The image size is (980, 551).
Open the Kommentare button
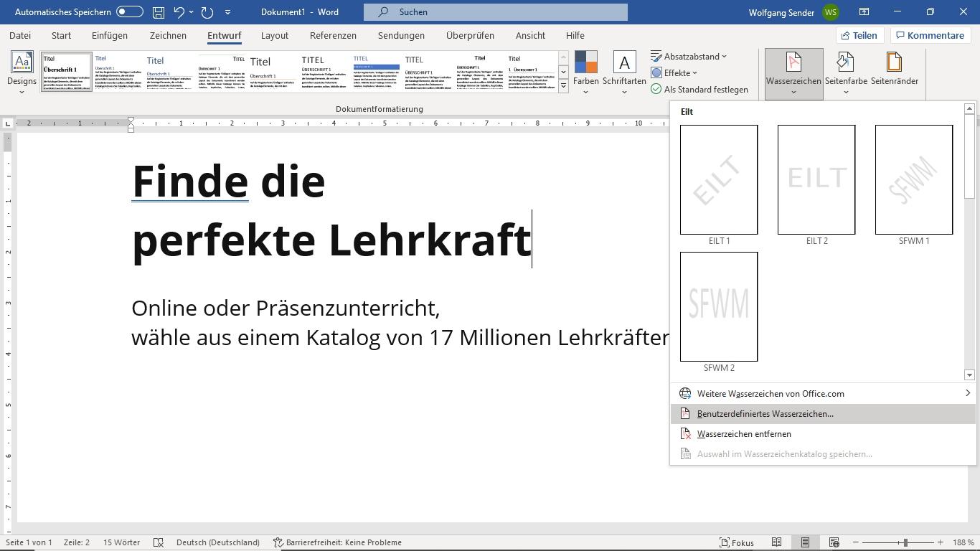click(930, 35)
